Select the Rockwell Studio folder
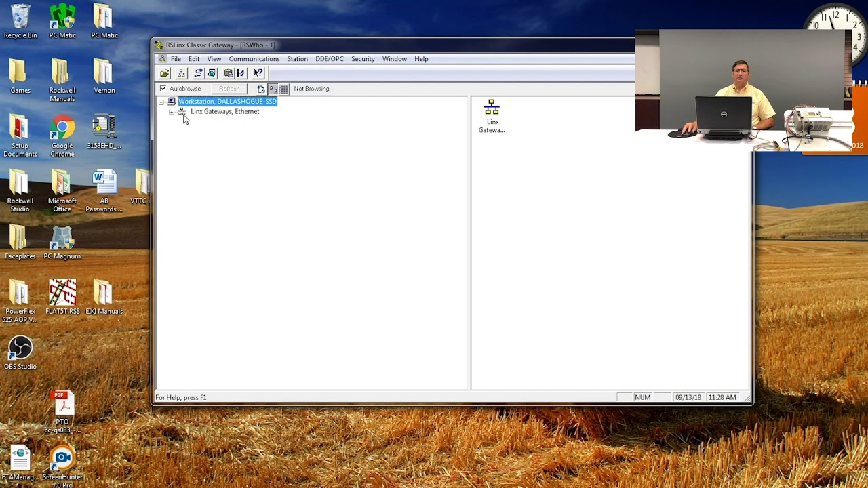This screenshot has width=868, height=488. click(x=20, y=191)
